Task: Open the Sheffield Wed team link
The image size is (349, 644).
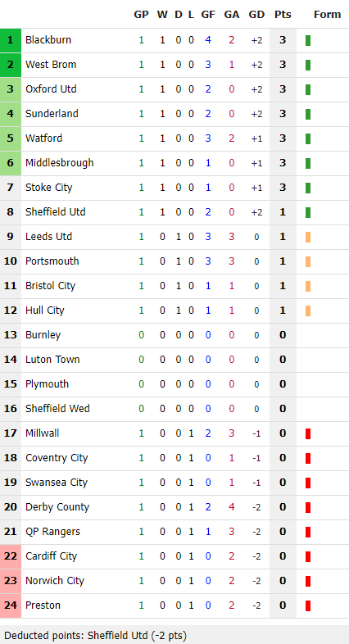Action: (x=57, y=409)
